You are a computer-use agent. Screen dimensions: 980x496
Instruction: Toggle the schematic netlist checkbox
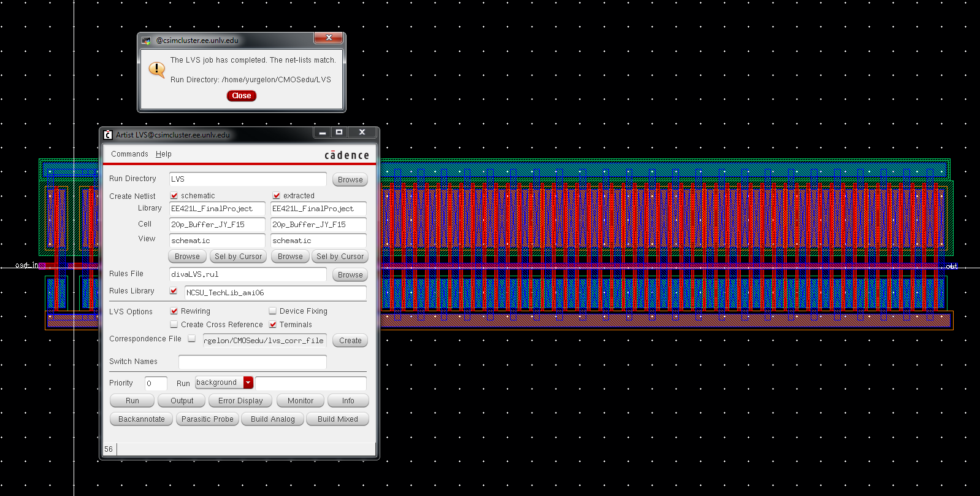[x=174, y=196]
